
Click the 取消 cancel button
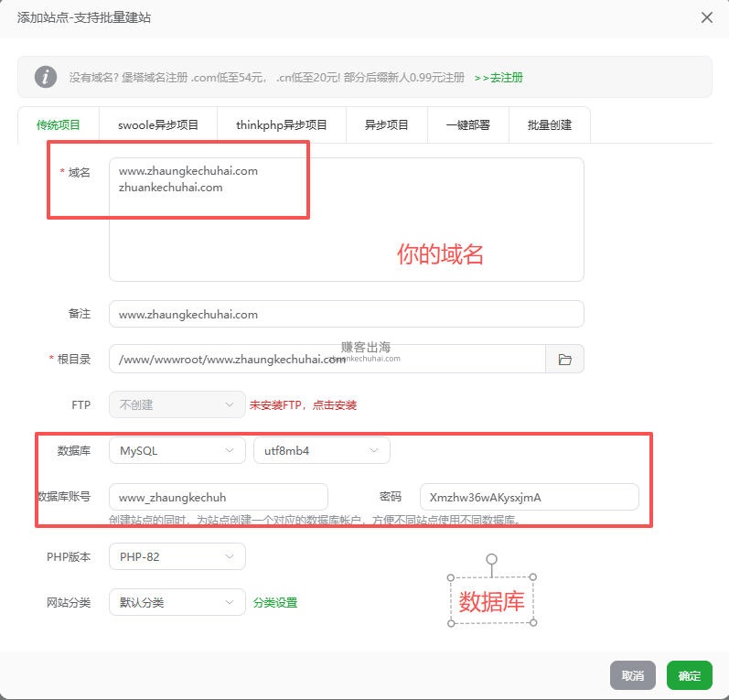pyautogui.click(x=632, y=675)
